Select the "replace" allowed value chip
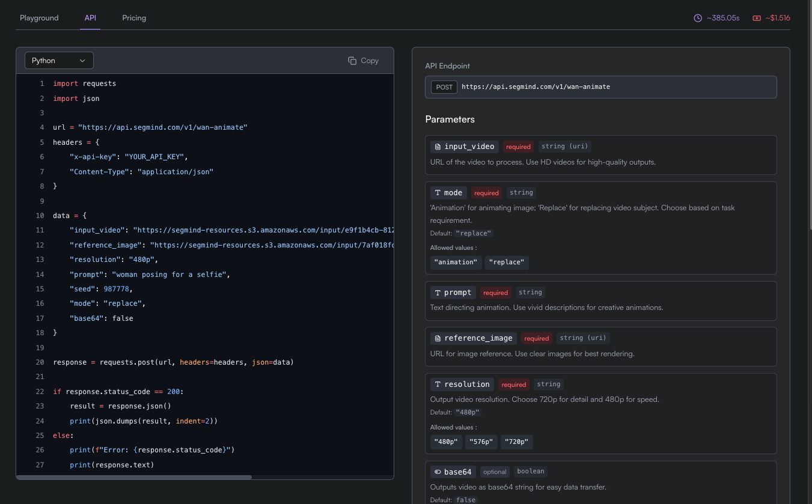Image resolution: width=812 pixels, height=504 pixels. click(507, 263)
